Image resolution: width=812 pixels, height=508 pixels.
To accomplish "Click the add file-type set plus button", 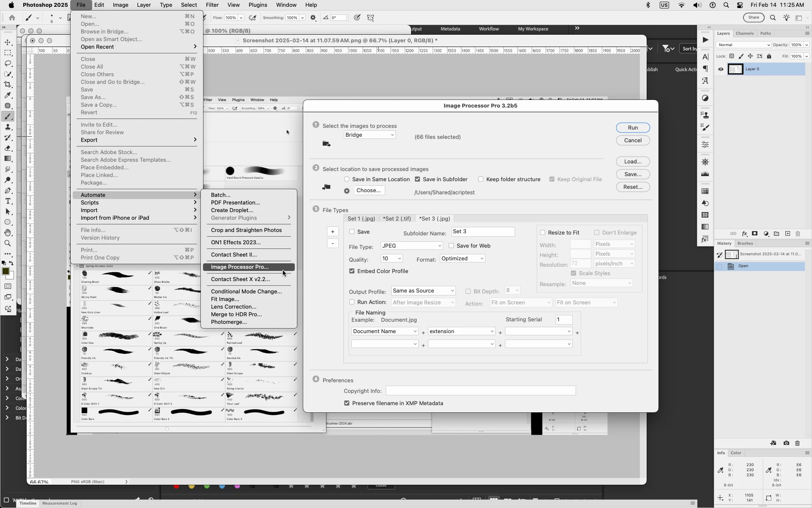I will (x=333, y=232).
